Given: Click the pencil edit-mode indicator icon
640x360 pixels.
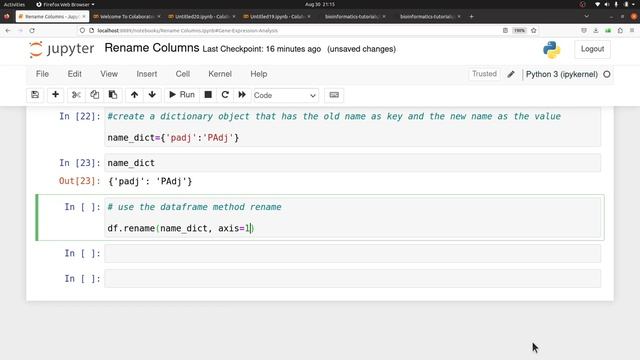Looking at the screenshot, I should (x=511, y=74).
